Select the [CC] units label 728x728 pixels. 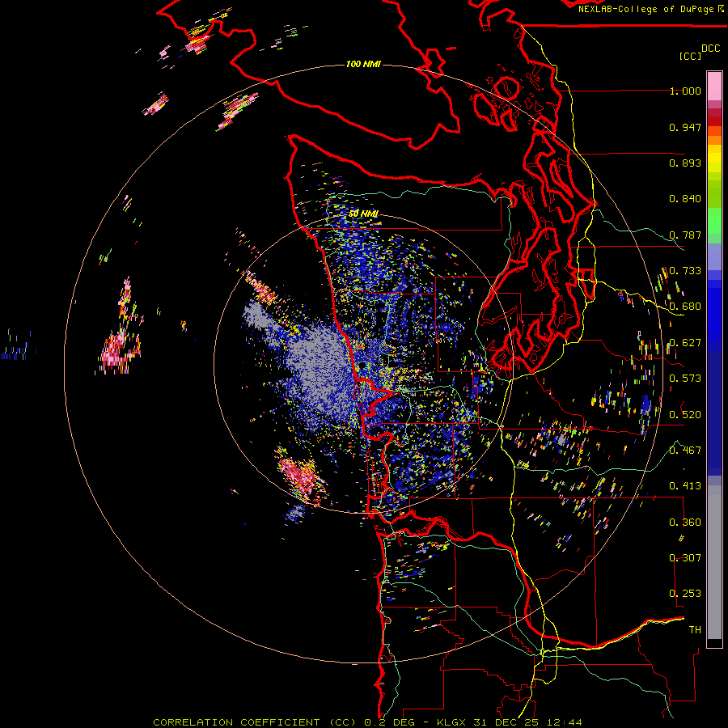click(690, 56)
